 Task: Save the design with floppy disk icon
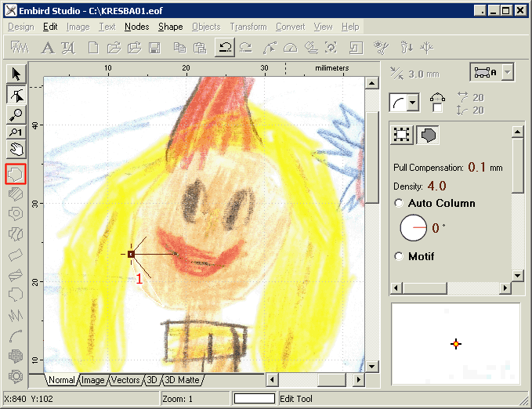coord(154,48)
